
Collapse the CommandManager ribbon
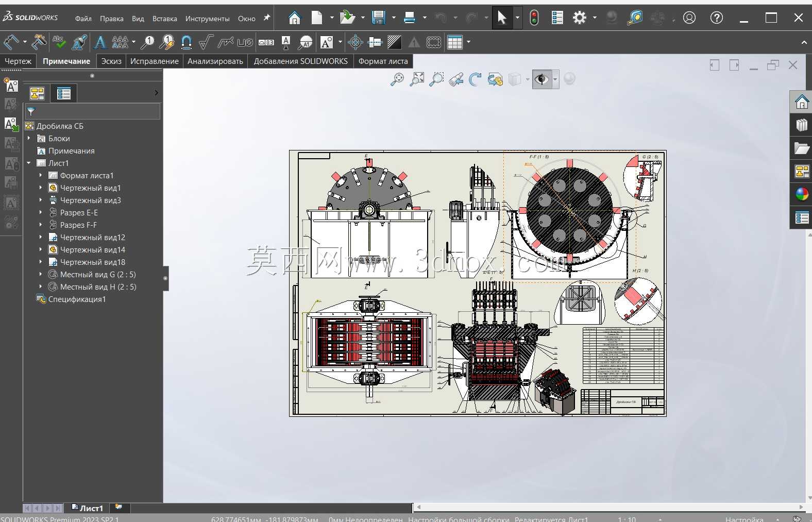804,42
